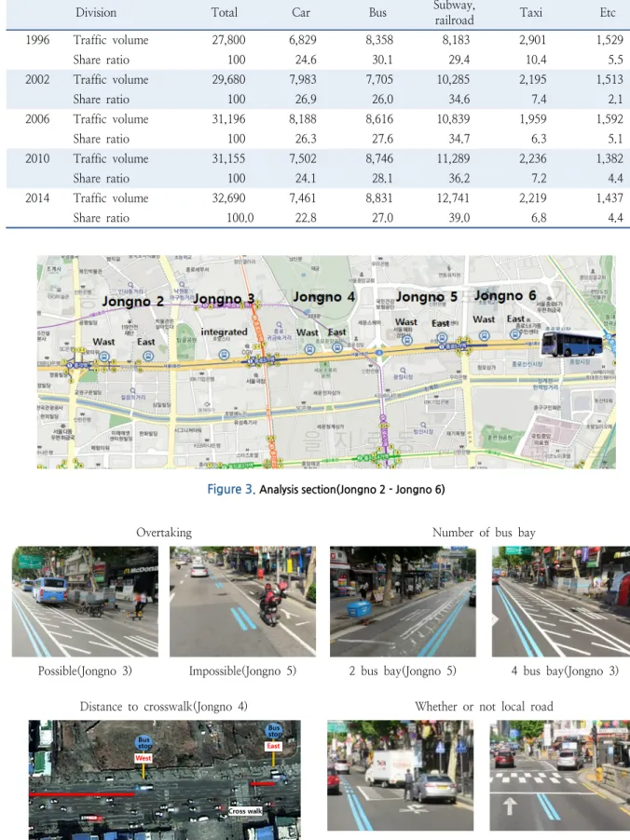Click total traffic volume '27,800'
The height and width of the screenshot is (840, 630).
click(229, 40)
